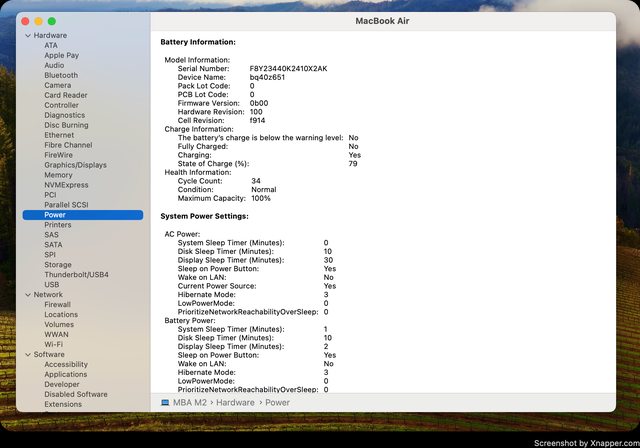This screenshot has height=448, width=640.
Task: Select Audio in the sidebar
Action: [54, 65]
